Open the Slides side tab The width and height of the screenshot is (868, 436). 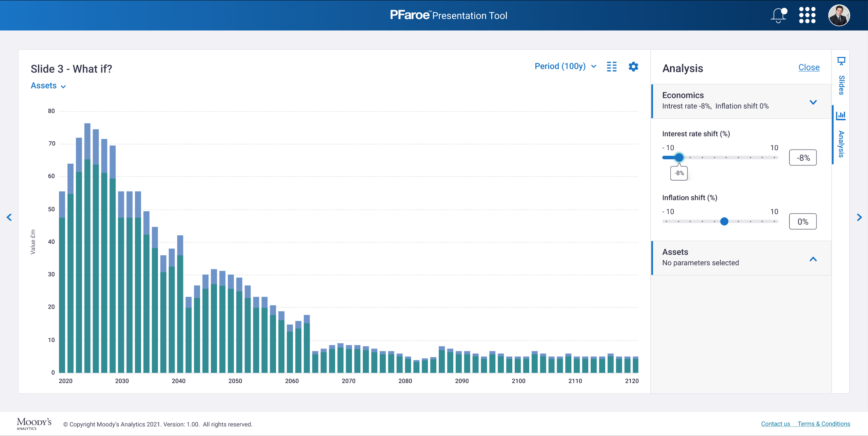(x=841, y=85)
